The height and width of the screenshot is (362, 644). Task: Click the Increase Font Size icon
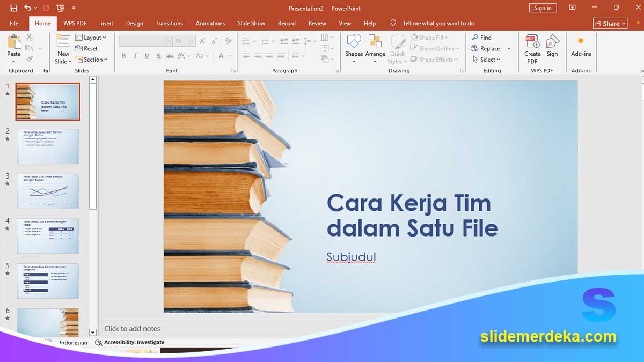coord(202,41)
